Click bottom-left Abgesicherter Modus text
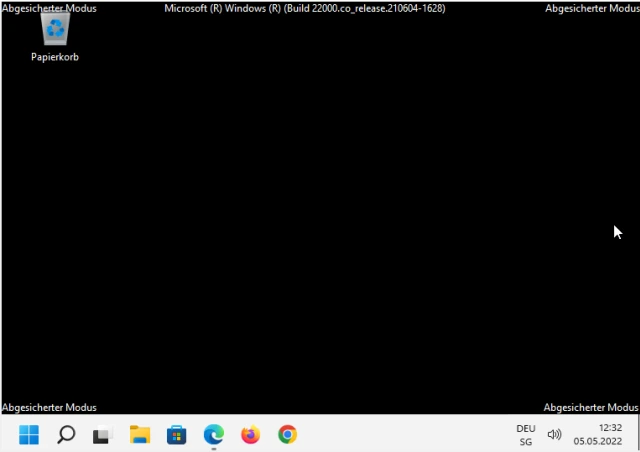The width and height of the screenshot is (640, 452). click(50, 407)
